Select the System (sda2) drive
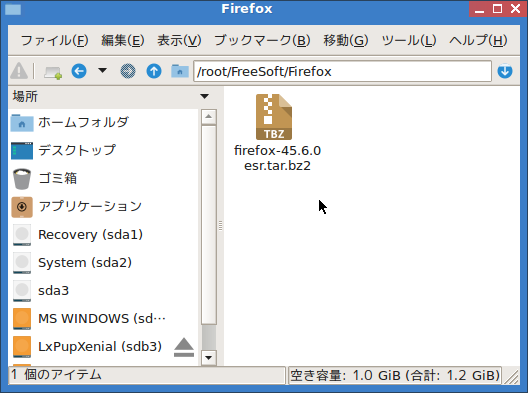This screenshot has height=393, width=528. click(103, 263)
